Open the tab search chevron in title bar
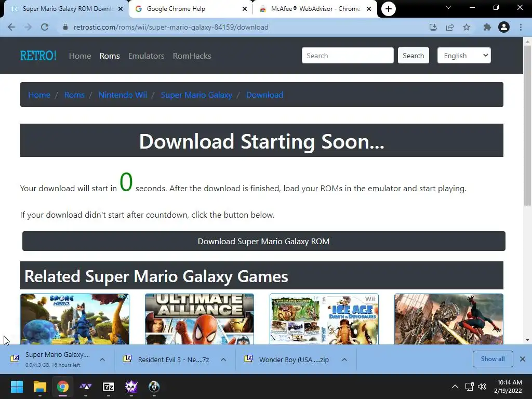Screen dimensions: 532x399 pos(448,7)
